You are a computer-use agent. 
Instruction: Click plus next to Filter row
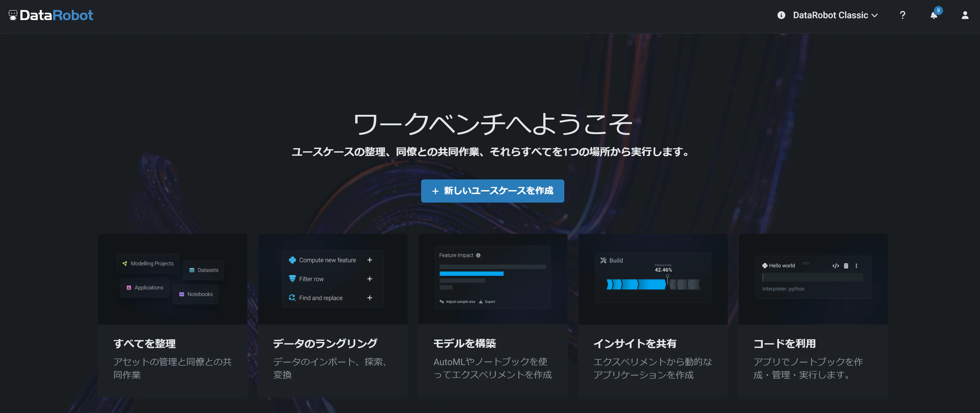369,279
